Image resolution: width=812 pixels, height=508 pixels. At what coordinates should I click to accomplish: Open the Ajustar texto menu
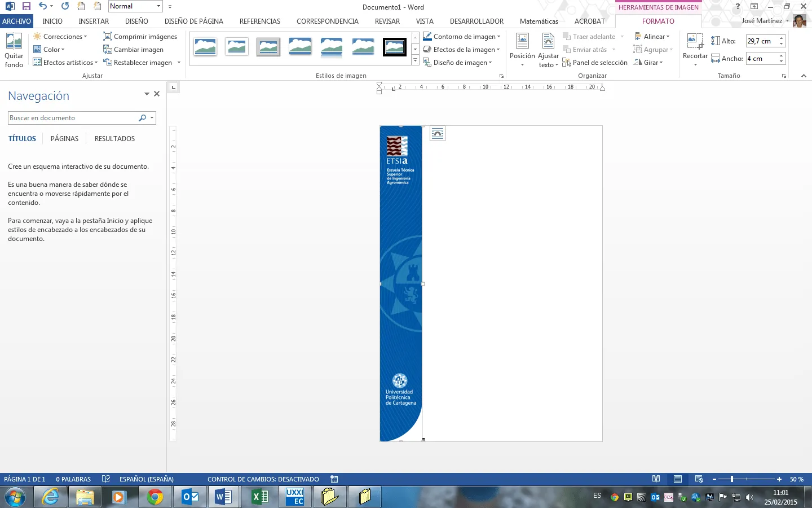[548, 50]
